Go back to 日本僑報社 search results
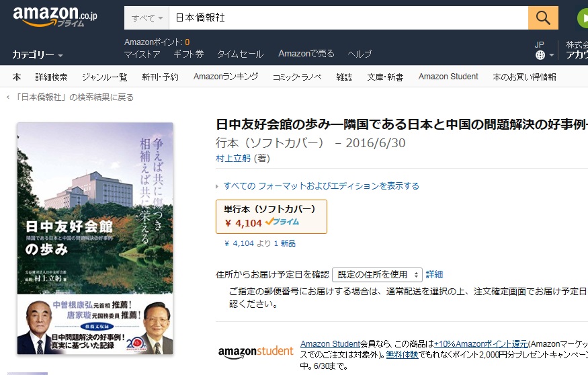Image resolution: width=588 pixels, height=375 pixels. pyautogui.click(x=74, y=97)
